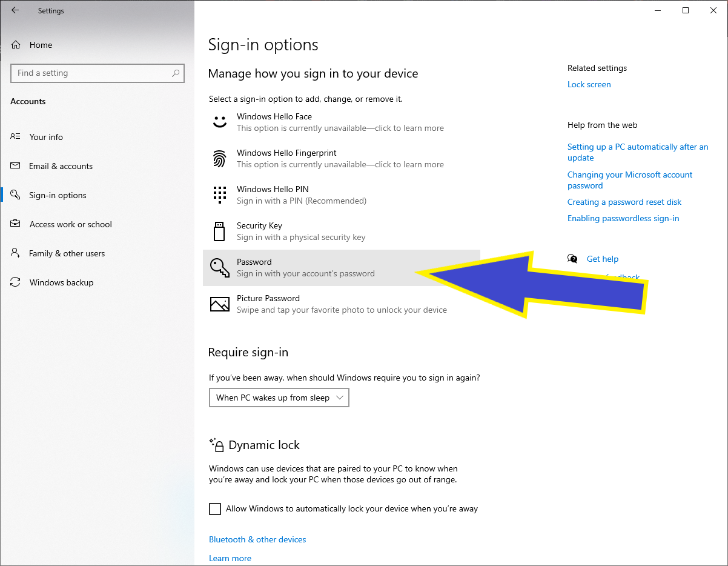Image resolution: width=728 pixels, height=566 pixels.
Task: Click the Email & accounts envelope icon
Action: [x=16, y=166]
